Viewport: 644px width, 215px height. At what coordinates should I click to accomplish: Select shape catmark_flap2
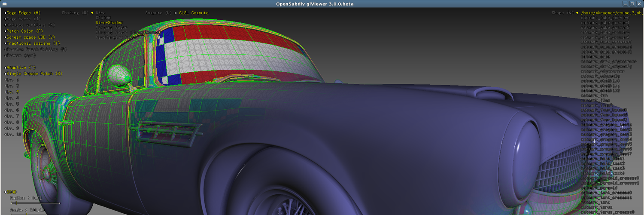(x=598, y=105)
